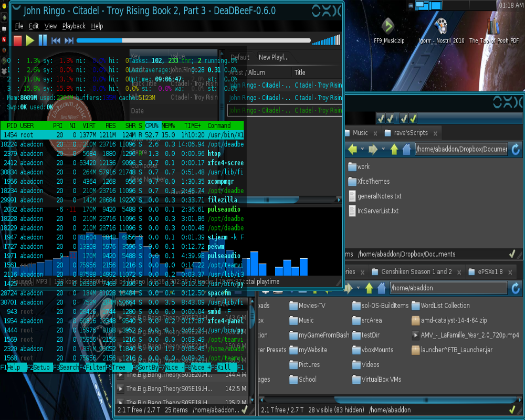Click Home icon in /home/abaddon panel

381,288
